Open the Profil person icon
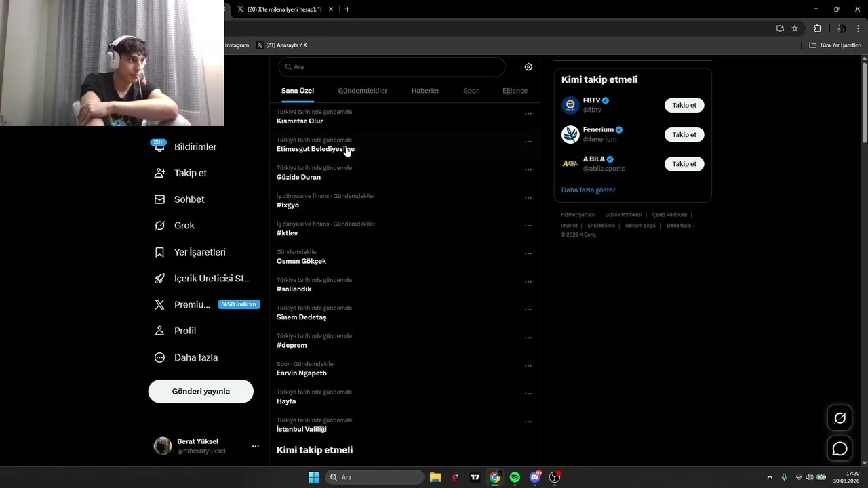Screen dimensions: 868x488 159,331
